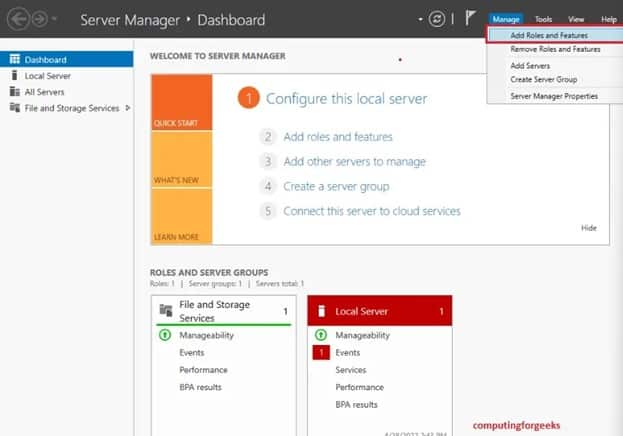This screenshot has height=436, width=623.
Task: Select Add Roles and Features menu entry
Action: [x=549, y=35]
